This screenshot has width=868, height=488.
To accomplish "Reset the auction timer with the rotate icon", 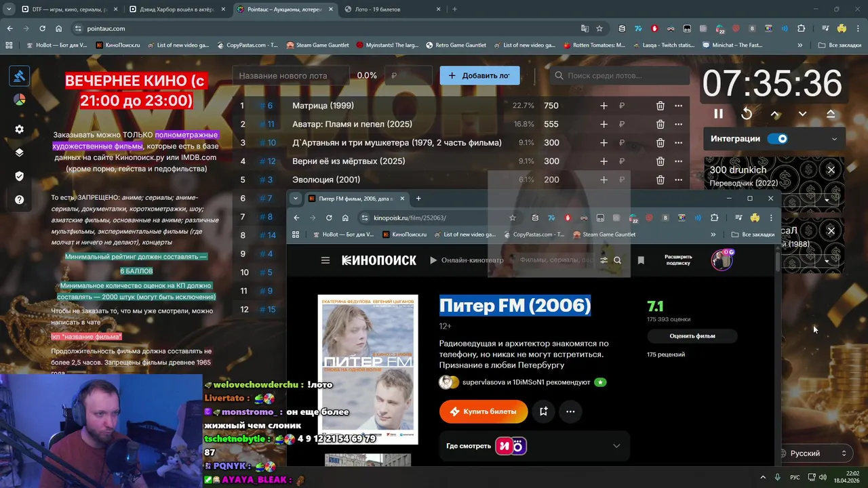I will coord(747,114).
